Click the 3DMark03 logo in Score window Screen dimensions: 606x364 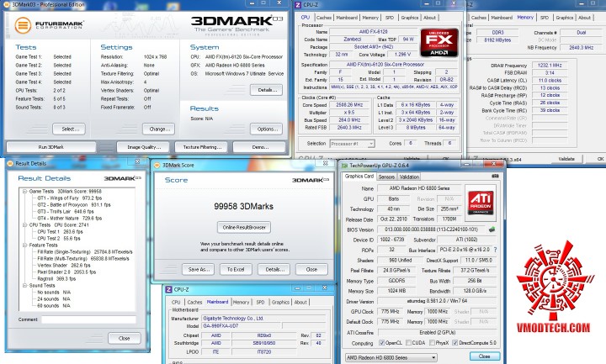pyautogui.click(x=311, y=180)
